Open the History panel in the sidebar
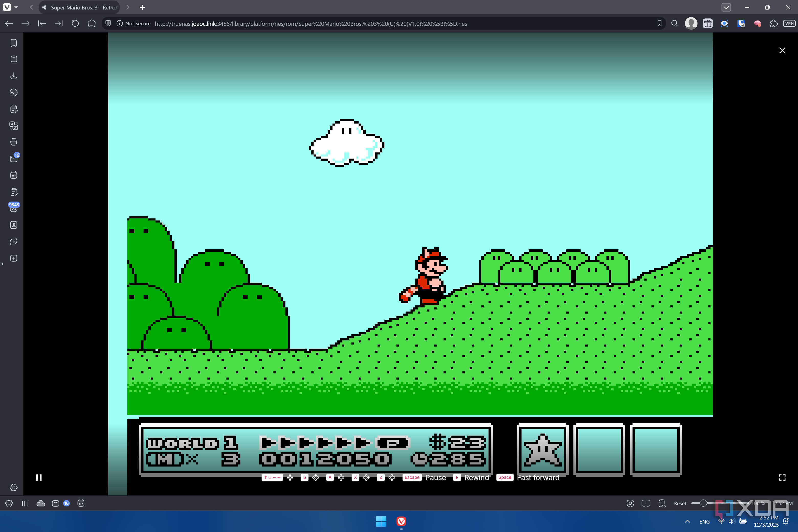The width and height of the screenshot is (798, 532). [x=14, y=93]
